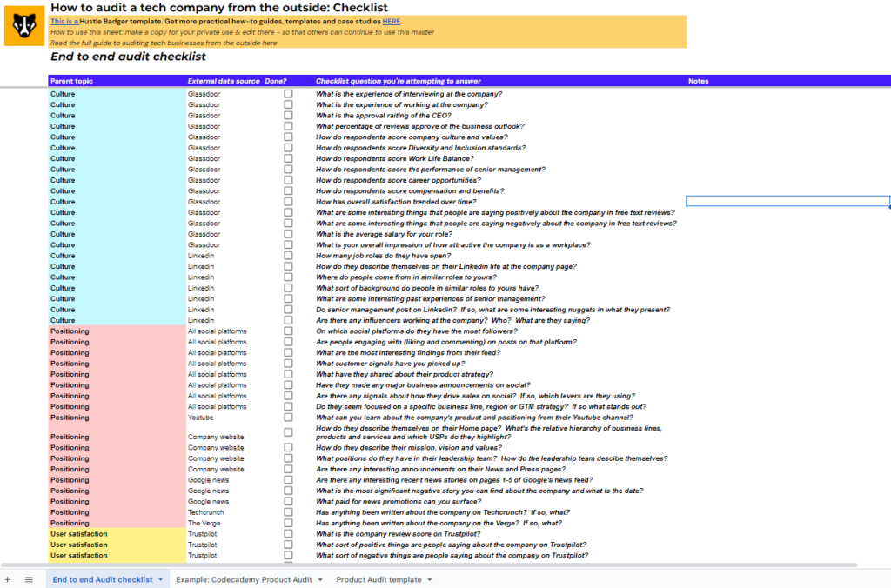Screen dimensions: 891x588
Task: Select 'How do they describe their mission' cell
Action: pyautogui.click(x=409, y=448)
